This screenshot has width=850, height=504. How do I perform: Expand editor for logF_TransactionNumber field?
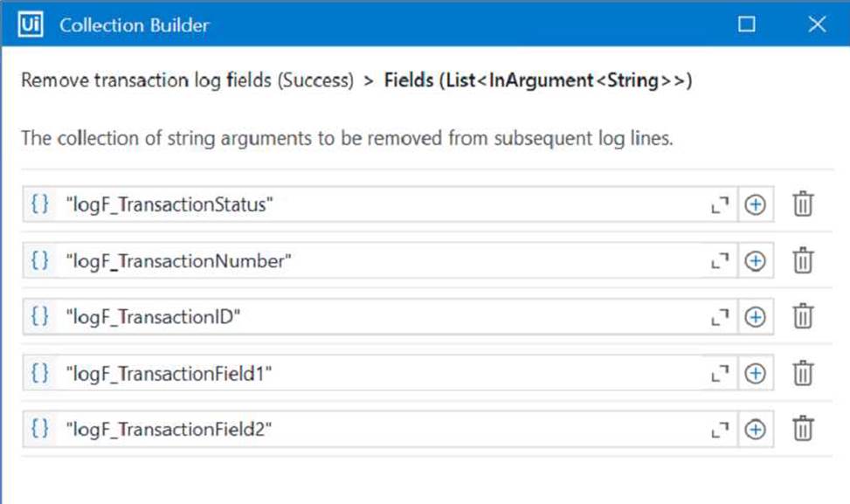[x=720, y=262]
